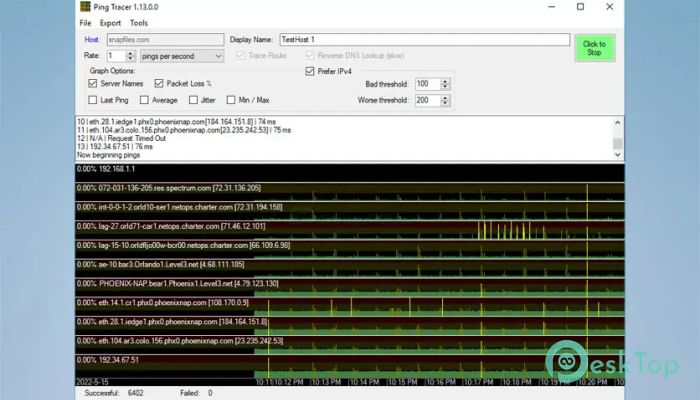Open the pings per second dropdown
The height and width of the screenshot is (400, 700).
pos(182,56)
